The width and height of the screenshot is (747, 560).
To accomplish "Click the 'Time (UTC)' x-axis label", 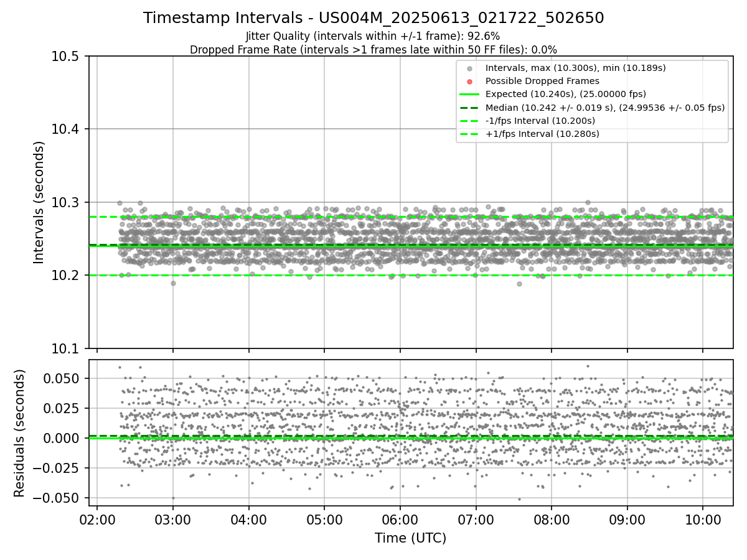I will tap(410, 538).
